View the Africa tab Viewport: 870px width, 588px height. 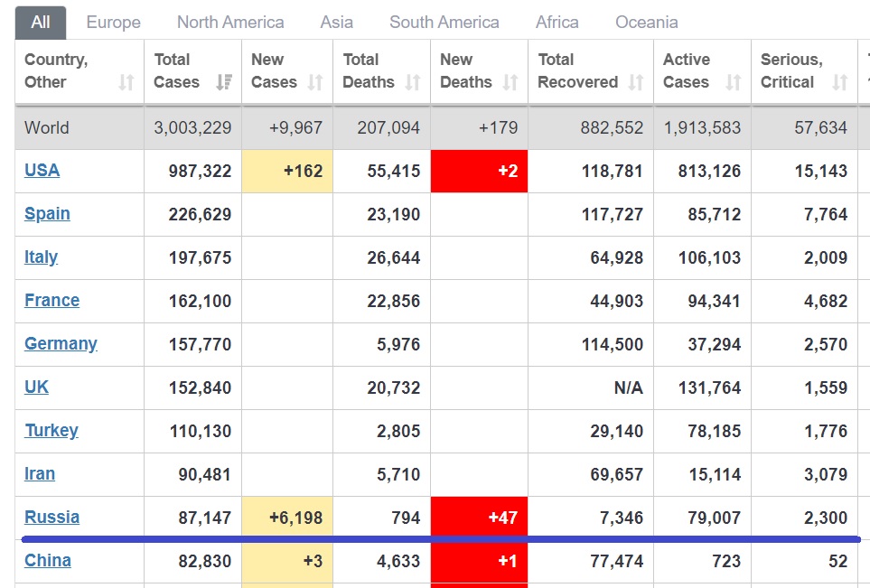557,22
